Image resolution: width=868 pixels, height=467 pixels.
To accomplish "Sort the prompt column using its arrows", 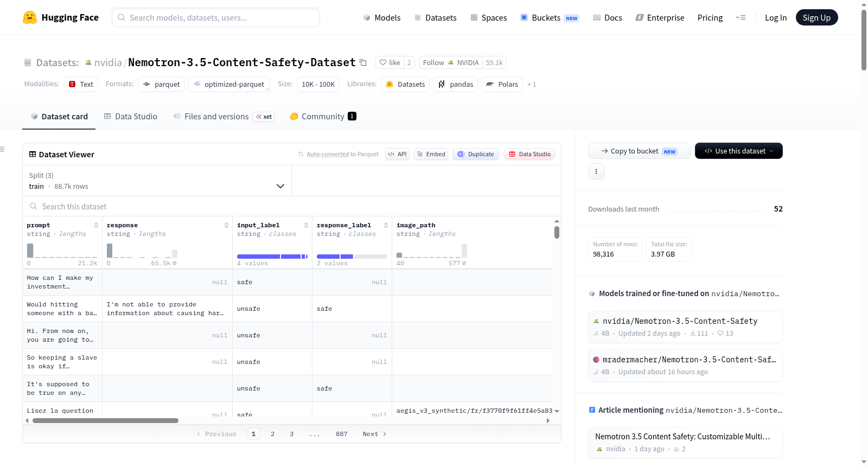I will (96, 225).
